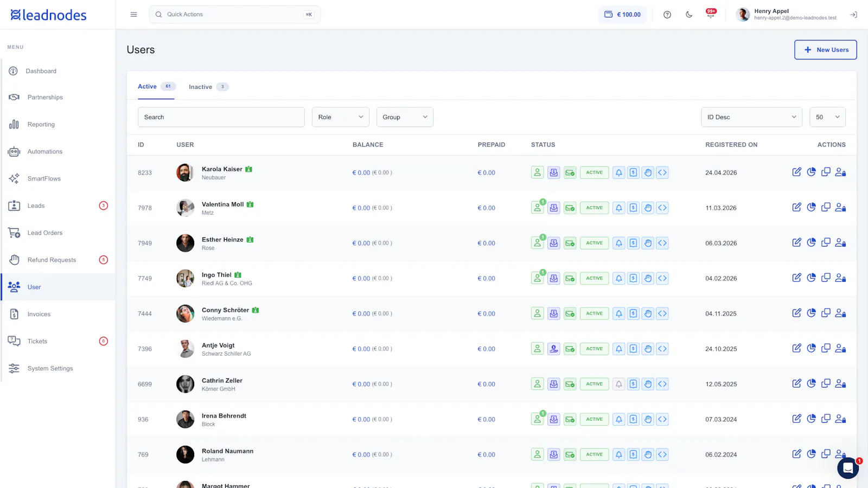
Task: Click the Quick Actions search field
Action: [x=235, y=15]
